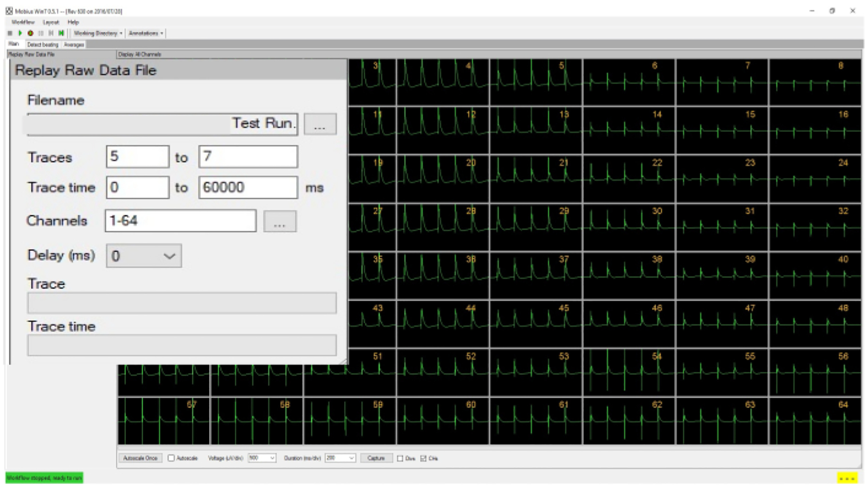
Task: Click the green skip-to-end icon
Action: [61, 33]
